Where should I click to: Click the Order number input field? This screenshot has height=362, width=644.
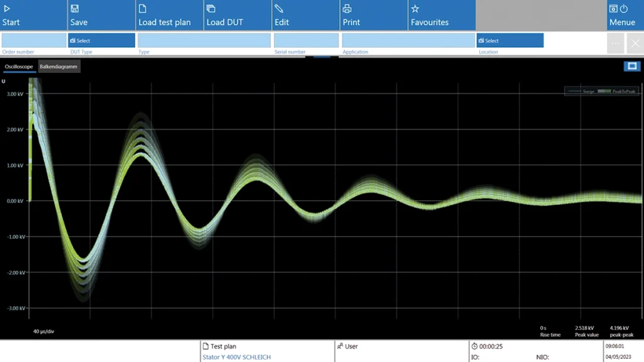(x=33, y=40)
